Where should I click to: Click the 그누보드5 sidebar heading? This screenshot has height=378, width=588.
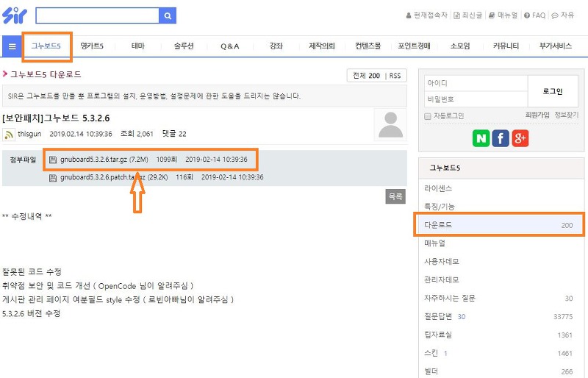445,168
